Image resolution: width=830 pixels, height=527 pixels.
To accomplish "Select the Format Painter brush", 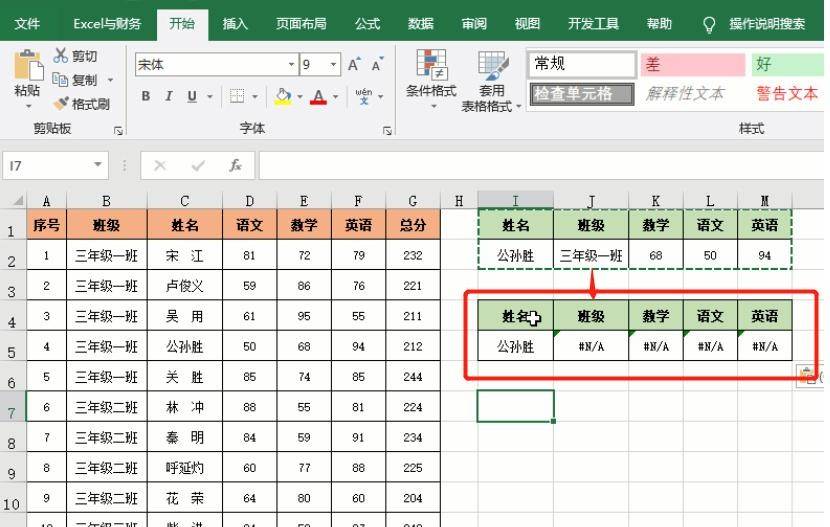I will pos(61,103).
